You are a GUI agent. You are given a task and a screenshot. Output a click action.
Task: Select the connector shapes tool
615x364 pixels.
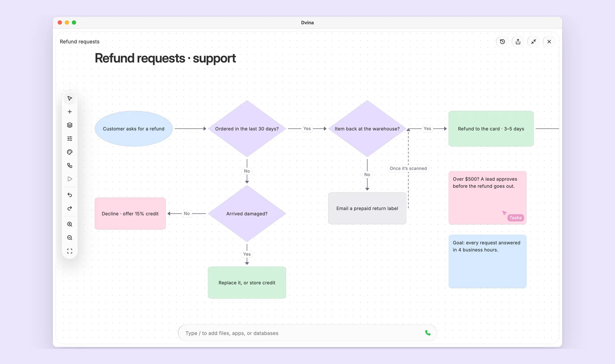[x=70, y=165]
